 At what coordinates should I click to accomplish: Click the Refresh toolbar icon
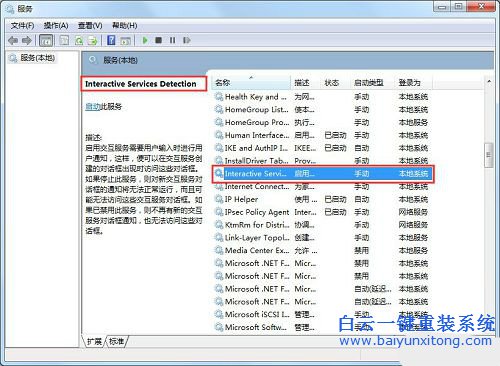79,41
